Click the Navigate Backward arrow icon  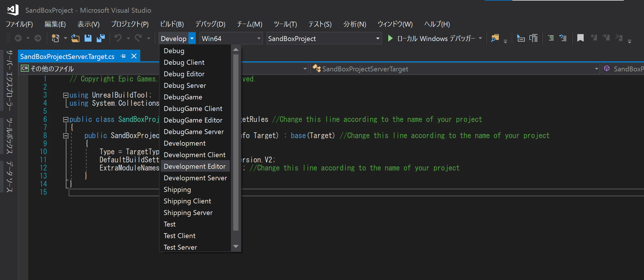(x=18, y=38)
